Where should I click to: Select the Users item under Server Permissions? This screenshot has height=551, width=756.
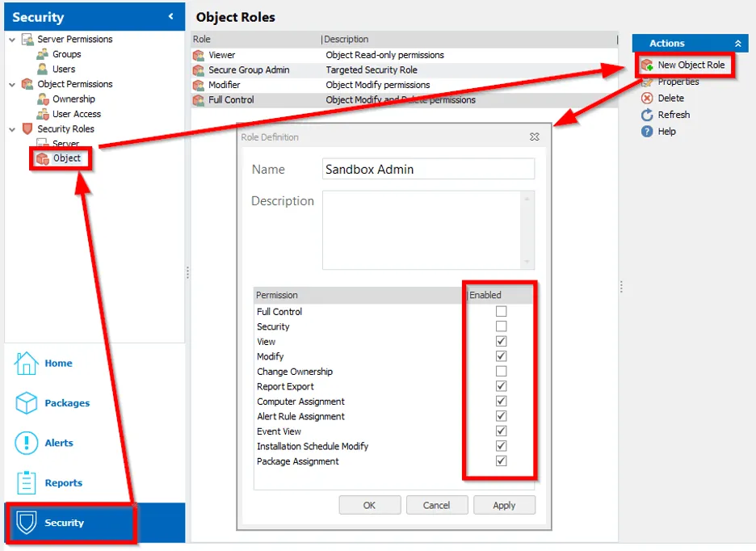[63, 69]
